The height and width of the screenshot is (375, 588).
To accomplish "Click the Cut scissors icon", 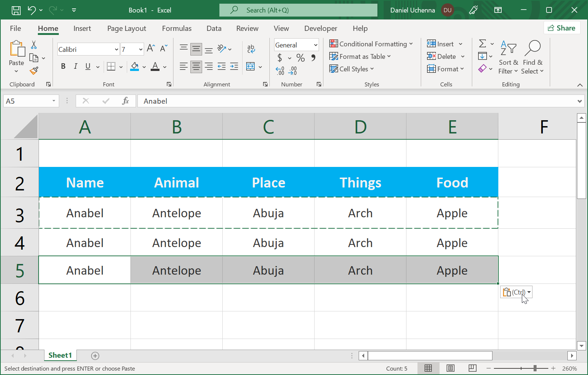I will tap(34, 45).
